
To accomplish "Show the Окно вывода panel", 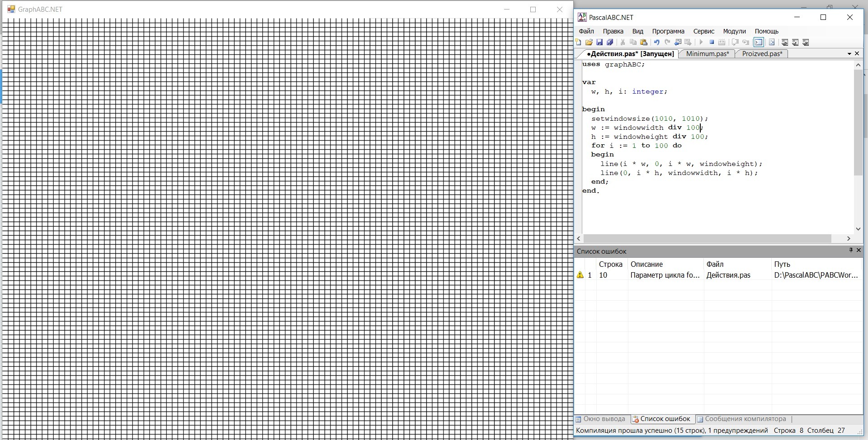I will [x=601, y=419].
